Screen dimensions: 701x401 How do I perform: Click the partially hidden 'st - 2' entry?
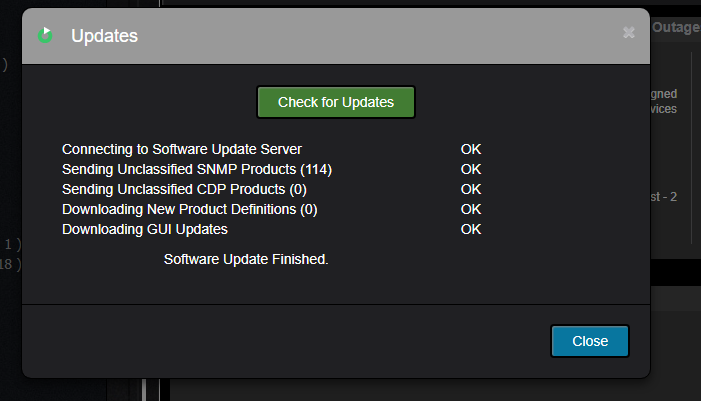tap(663, 197)
